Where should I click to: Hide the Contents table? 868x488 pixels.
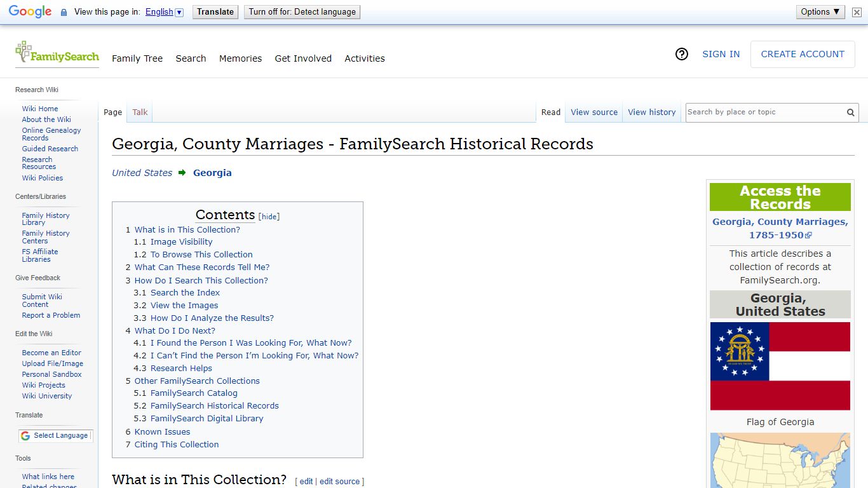[269, 217]
